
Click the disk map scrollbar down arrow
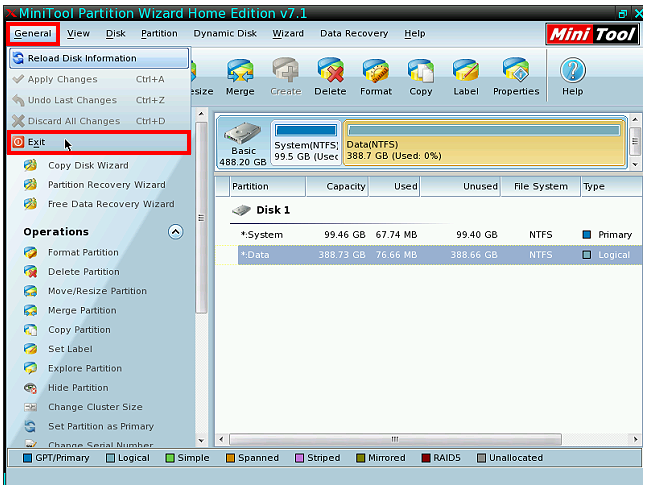coord(635,164)
